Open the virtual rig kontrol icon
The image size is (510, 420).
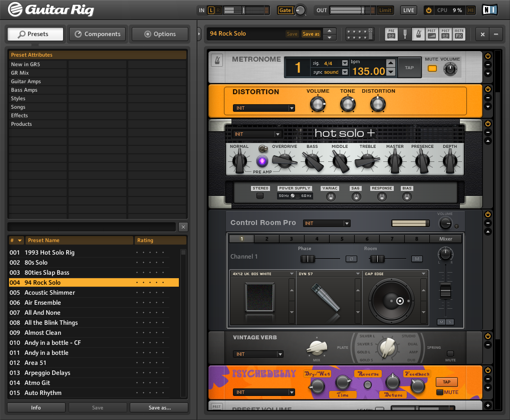(359, 34)
